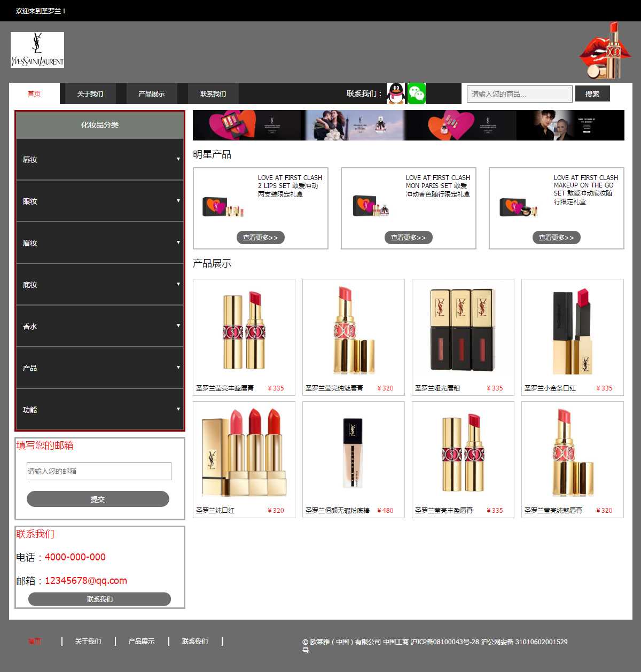Screen dimensions: 641x672
Task: Open the 关于我们 navigation tab
Action: click(x=90, y=94)
